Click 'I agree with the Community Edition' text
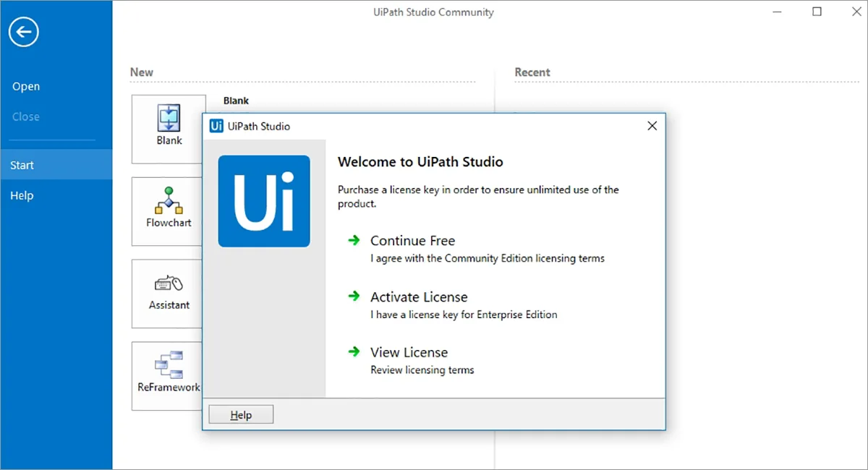The height and width of the screenshot is (470, 868). [488, 258]
